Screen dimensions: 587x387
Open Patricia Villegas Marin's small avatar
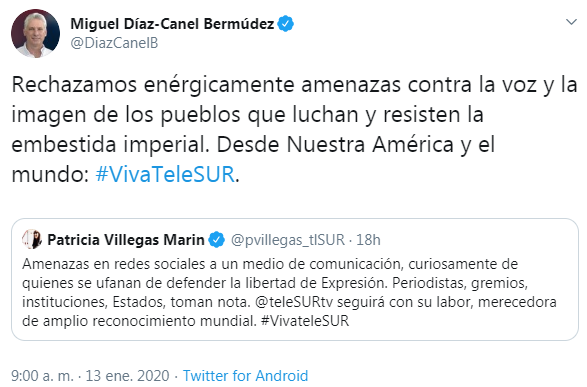[x=32, y=240]
